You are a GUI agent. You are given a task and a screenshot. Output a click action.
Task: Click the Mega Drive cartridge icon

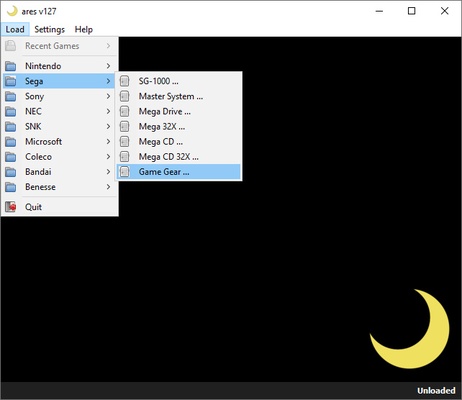click(x=124, y=111)
